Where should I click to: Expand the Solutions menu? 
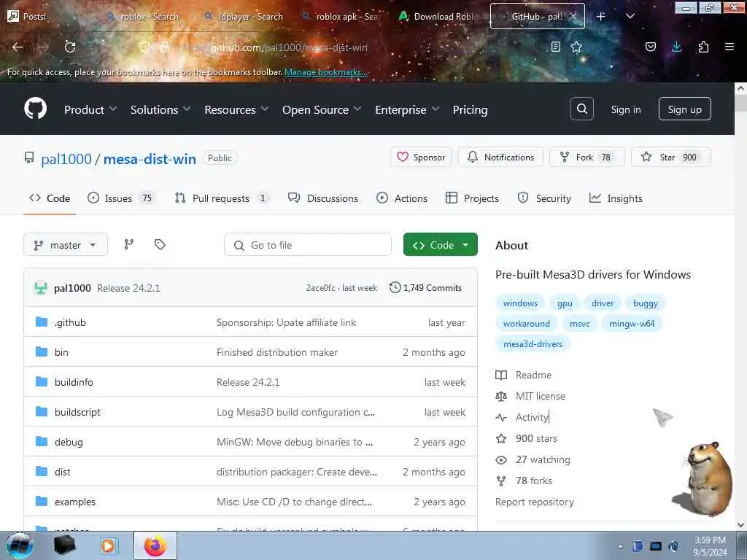pyautogui.click(x=160, y=109)
